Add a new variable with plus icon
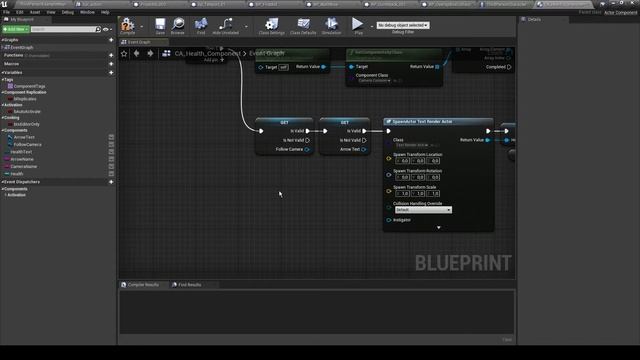Image resolution: width=640 pixels, height=360 pixels. tap(111, 73)
